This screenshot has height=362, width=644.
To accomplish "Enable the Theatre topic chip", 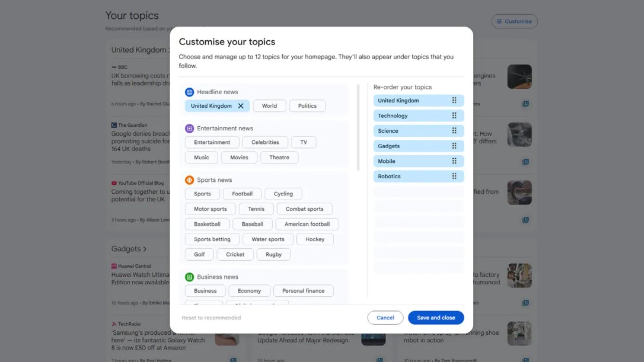I will pyautogui.click(x=279, y=158).
